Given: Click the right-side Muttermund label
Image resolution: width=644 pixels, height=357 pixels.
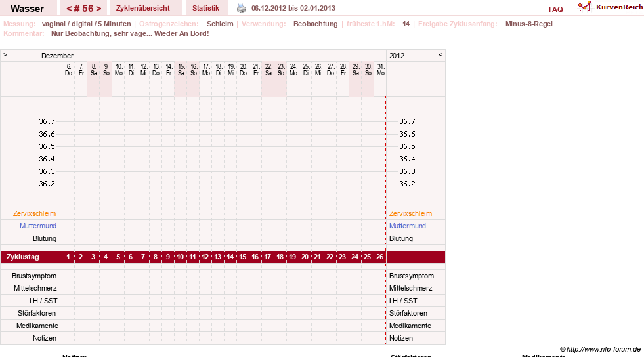Looking at the screenshot, I should pos(408,226).
